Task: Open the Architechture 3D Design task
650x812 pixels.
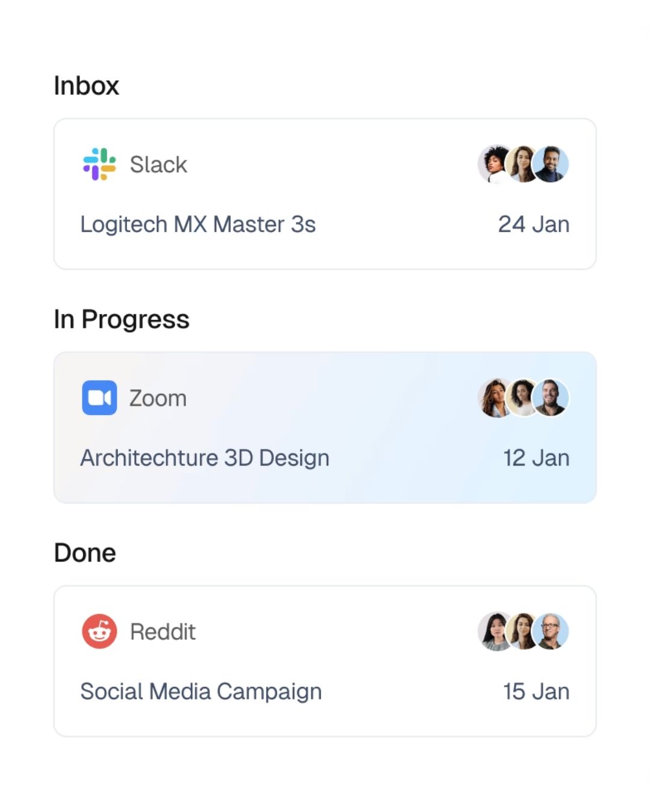Action: 205,458
